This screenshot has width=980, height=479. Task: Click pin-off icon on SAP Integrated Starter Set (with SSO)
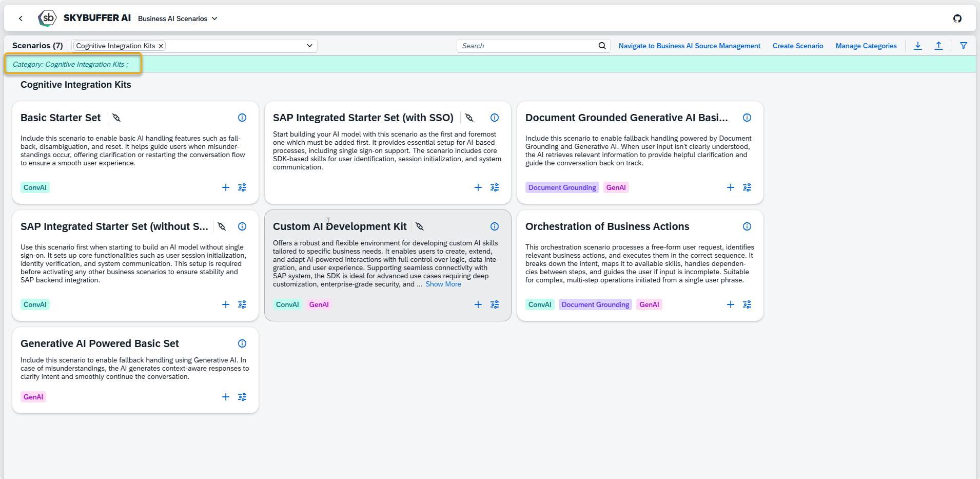(469, 118)
